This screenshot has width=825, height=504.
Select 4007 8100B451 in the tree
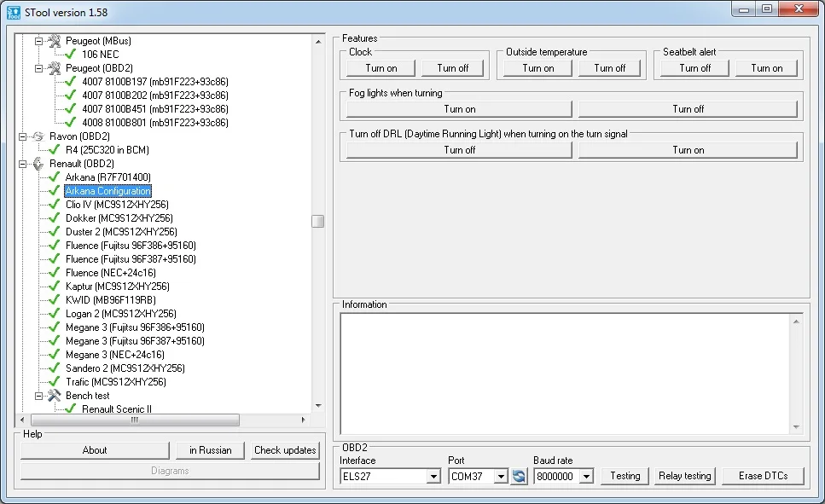[x=155, y=109]
